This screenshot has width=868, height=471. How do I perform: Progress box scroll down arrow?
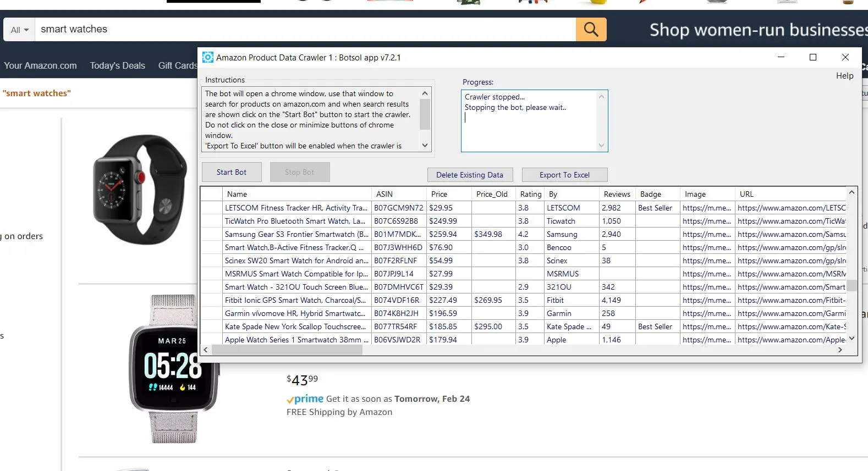(601, 146)
